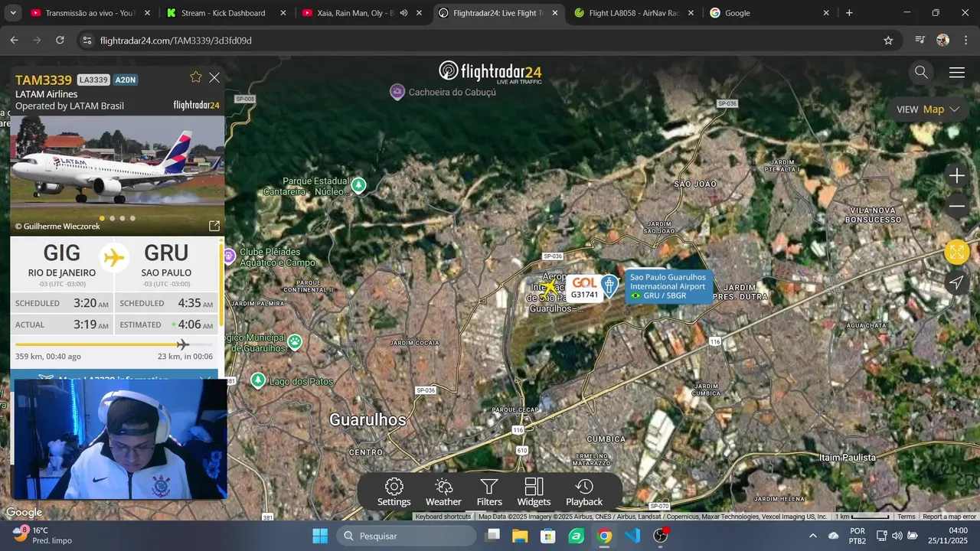Open Visual Studio Code from taskbar
The width and height of the screenshot is (980, 551).
tap(632, 536)
